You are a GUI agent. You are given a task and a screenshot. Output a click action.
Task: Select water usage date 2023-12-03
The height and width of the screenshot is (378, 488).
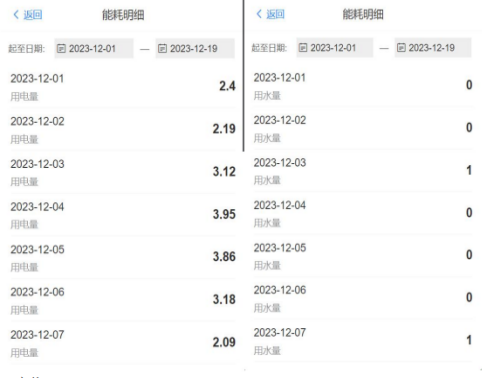(280, 163)
